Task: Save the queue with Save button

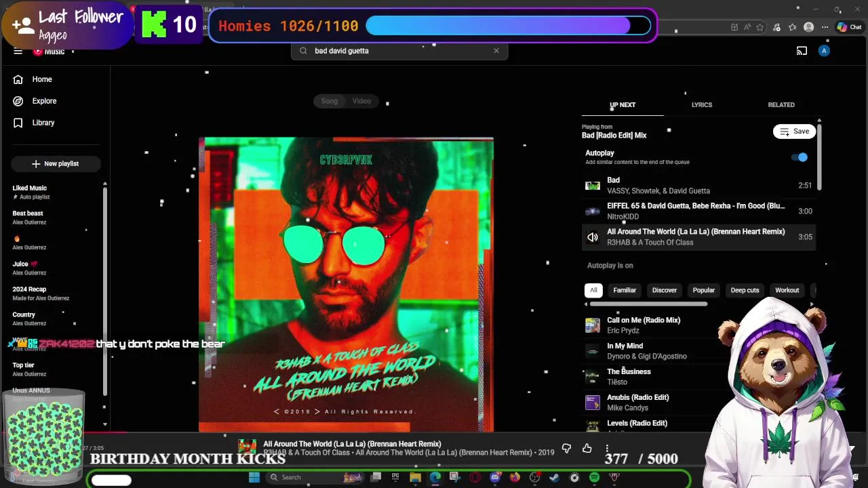Action: tap(794, 131)
